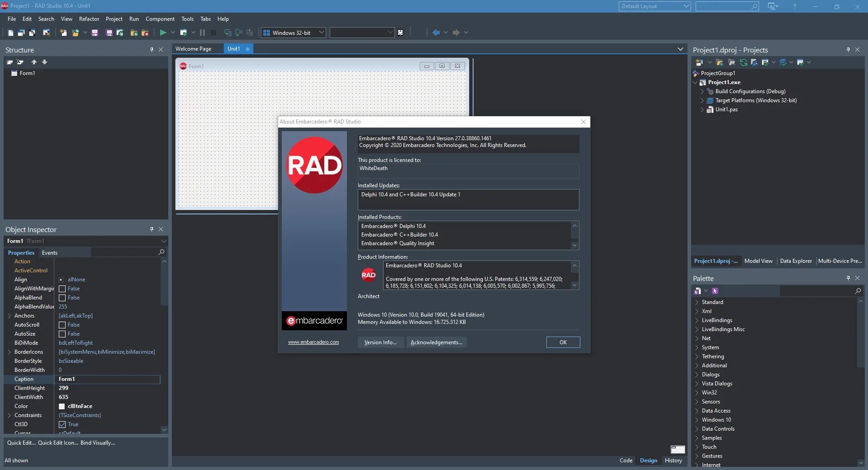
Task: Click the refresh device icon beside empty combo box
Action: (x=400, y=33)
